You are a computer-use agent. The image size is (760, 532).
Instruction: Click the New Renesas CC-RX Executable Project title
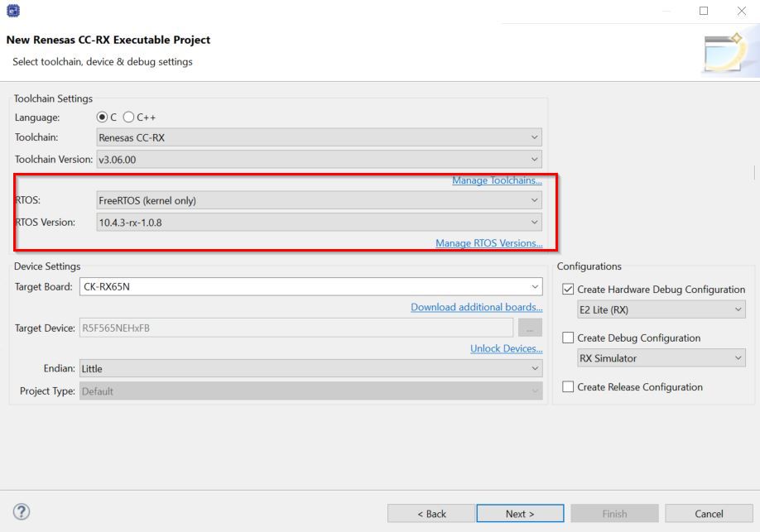[108, 40]
